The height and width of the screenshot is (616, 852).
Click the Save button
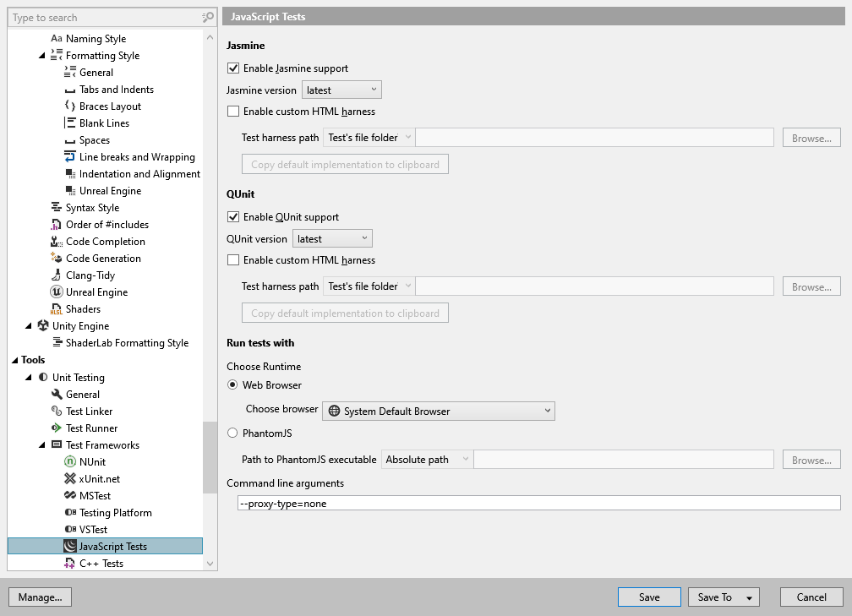649,597
